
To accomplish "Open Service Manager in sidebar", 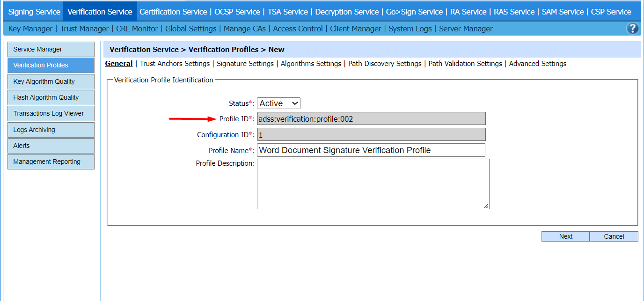I will 51,49.
